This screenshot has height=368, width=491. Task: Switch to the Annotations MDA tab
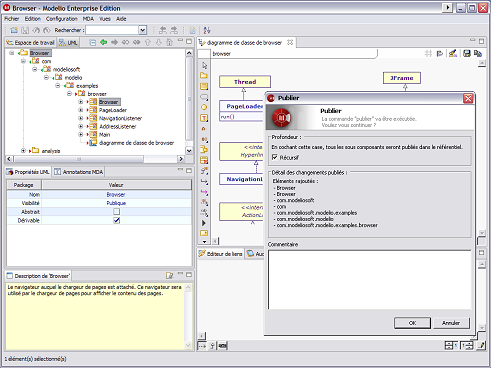coord(79,172)
